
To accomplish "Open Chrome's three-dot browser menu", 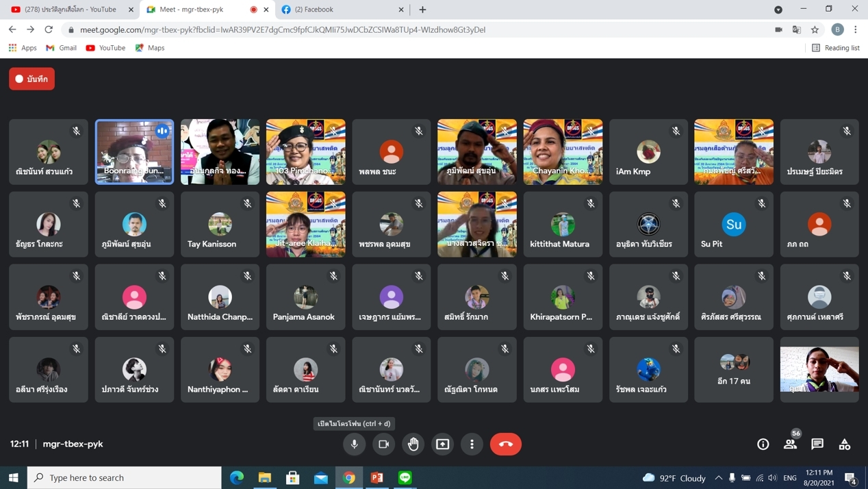I will (855, 29).
